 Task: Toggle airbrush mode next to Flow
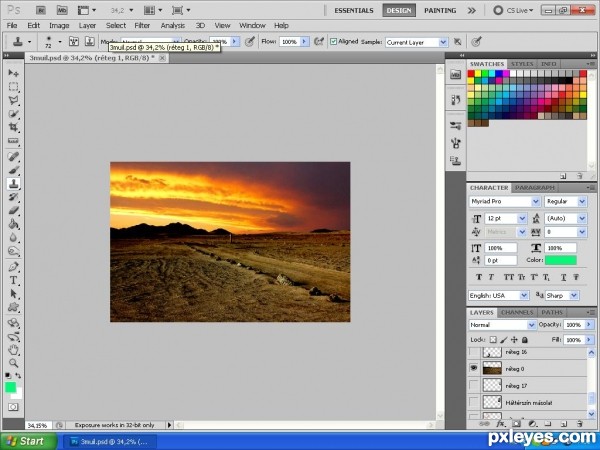pos(319,41)
